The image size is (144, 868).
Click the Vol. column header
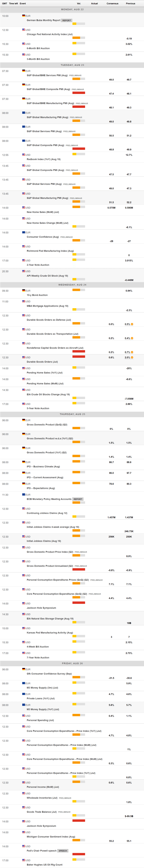(79, 3)
